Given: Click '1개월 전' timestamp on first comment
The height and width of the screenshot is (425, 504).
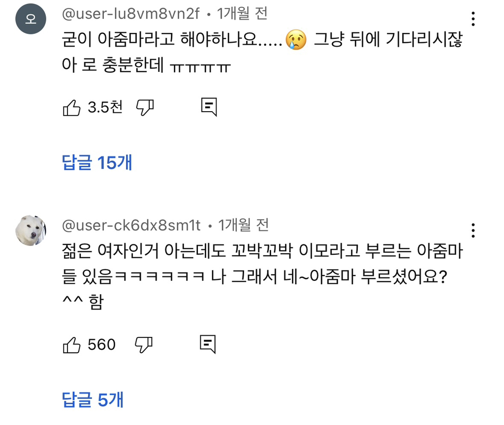Looking at the screenshot, I should coord(243,14).
